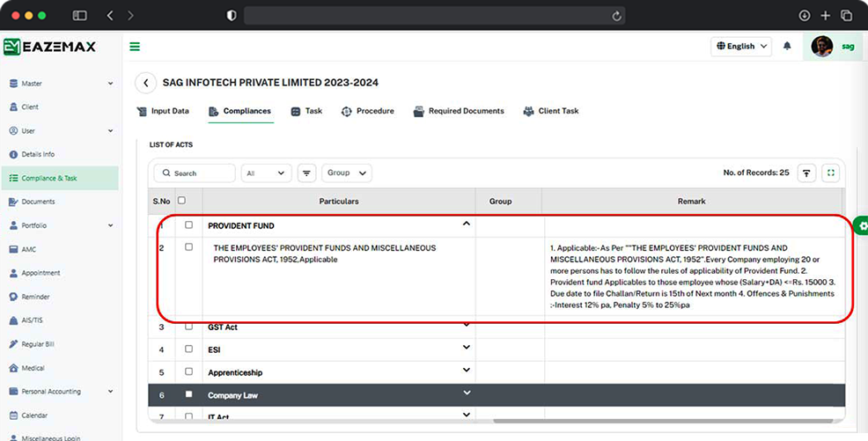The width and height of the screenshot is (868, 441).
Task: Collapse the PROVIDENT FUND row
Action: point(466,224)
